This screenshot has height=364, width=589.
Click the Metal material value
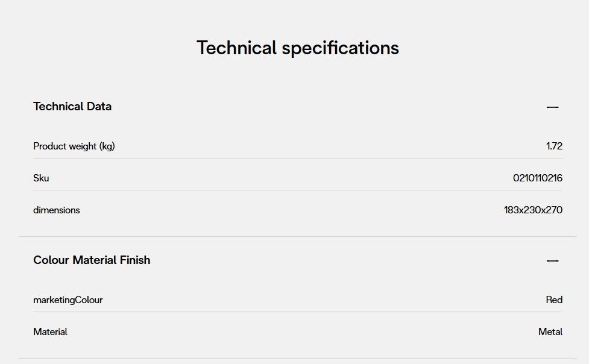[550, 331]
